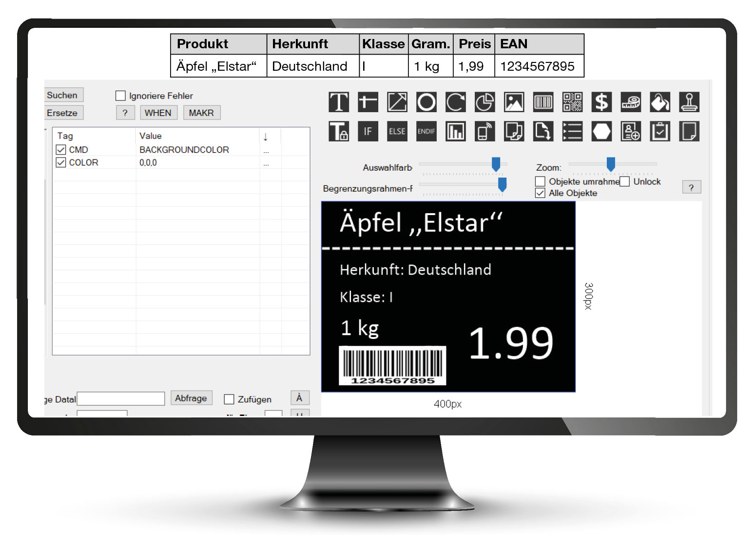Click the dollar sign price icon
Viewport: 756px width, 535px height.
[x=601, y=102]
